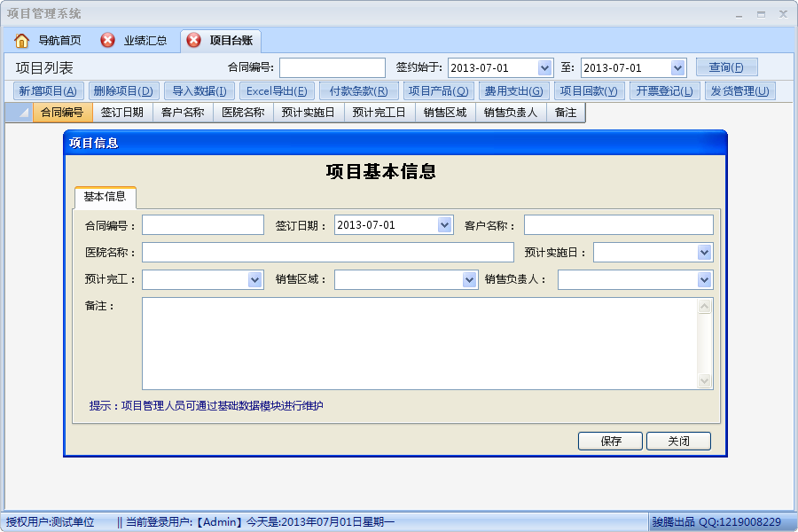This screenshot has width=798, height=532.
Task: Click the Excel导出(E) toolbar button
Action: [x=277, y=90]
